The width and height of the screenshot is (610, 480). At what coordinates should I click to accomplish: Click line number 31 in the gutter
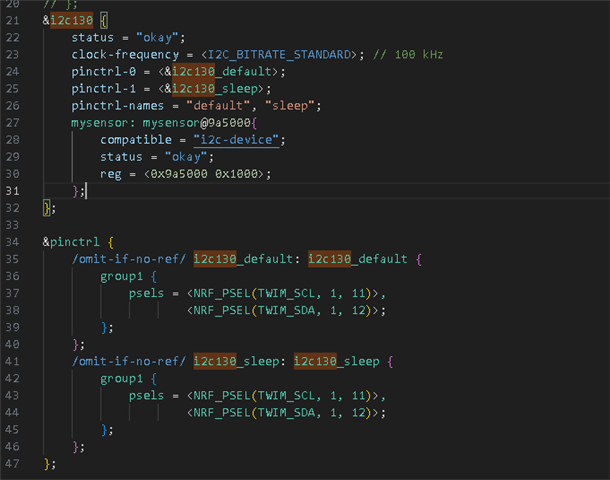[12, 191]
